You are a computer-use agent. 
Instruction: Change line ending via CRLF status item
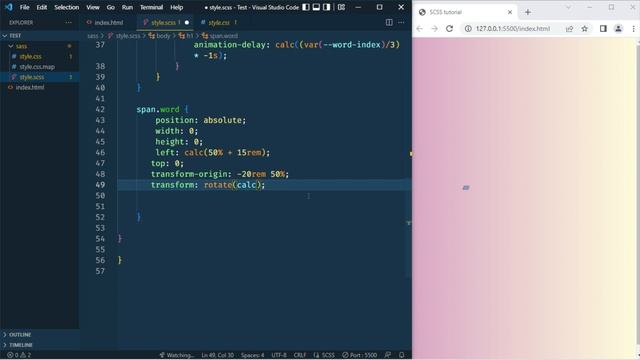[x=300, y=355]
